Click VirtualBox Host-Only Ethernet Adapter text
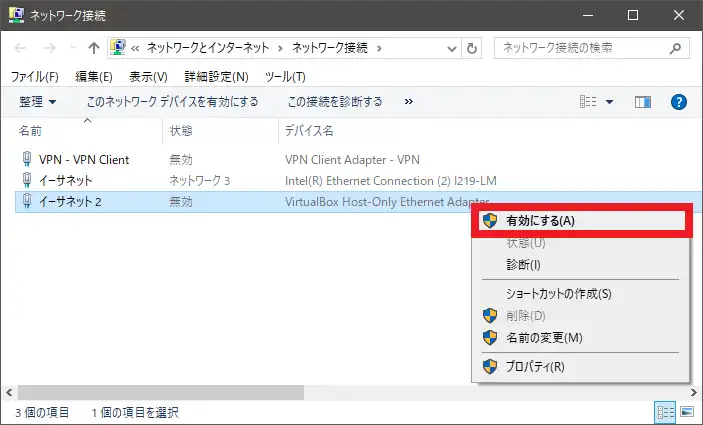The width and height of the screenshot is (703, 425). (387, 202)
